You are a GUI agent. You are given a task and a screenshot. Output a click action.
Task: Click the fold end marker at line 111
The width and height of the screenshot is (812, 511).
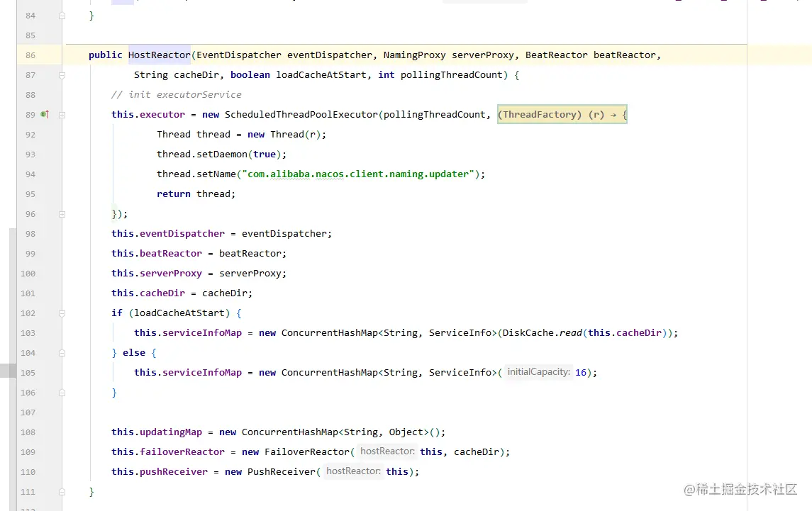pos(62,492)
